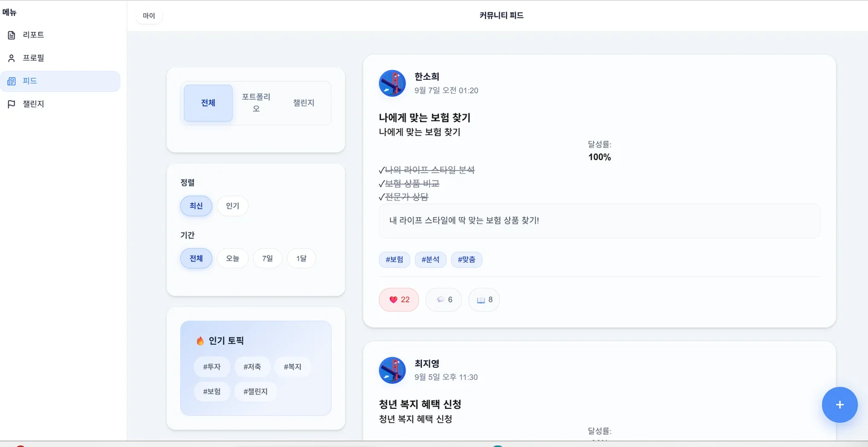This screenshot has width=868, height=447.
Task: Click the 마이 button at top left
Action: point(149,16)
